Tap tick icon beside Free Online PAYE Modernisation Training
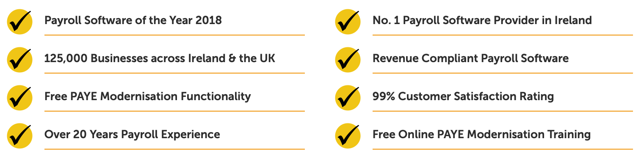Screen dimensions: 644x161 [x=348, y=136]
